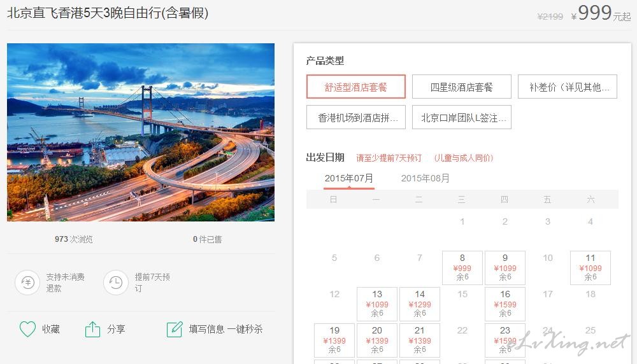Viewport: 637px width, 364px height.
Task: Click the share icon for 分享
Action: 92,329
